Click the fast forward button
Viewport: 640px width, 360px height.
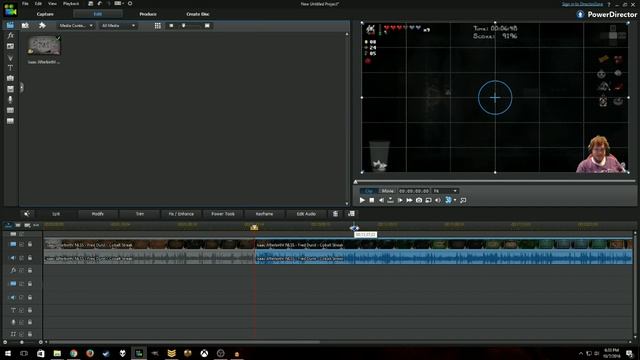click(409, 200)
